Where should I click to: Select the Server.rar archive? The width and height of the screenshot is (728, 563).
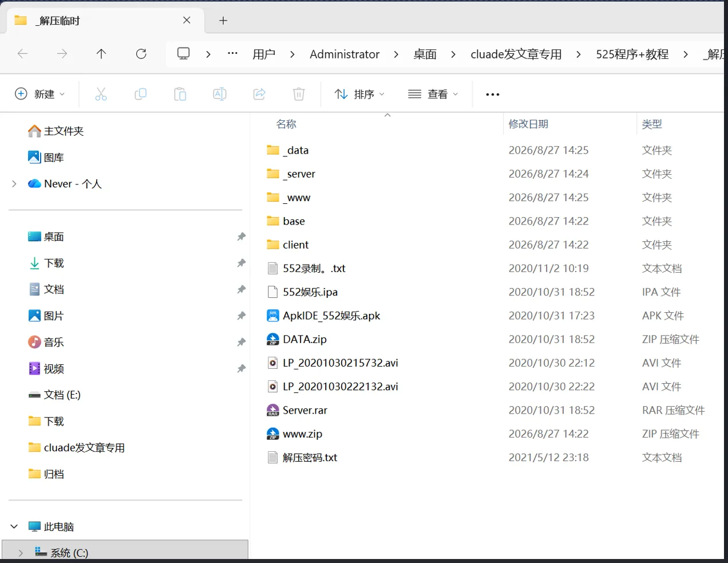(297, 410)
